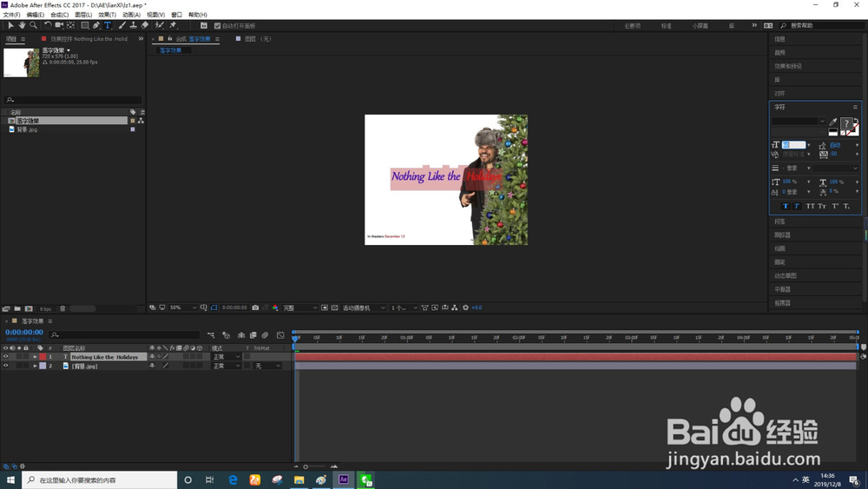This screenshot has height=489, width=868.
Task: Enable motion blur icon in timeline
Action: (265, 335)
